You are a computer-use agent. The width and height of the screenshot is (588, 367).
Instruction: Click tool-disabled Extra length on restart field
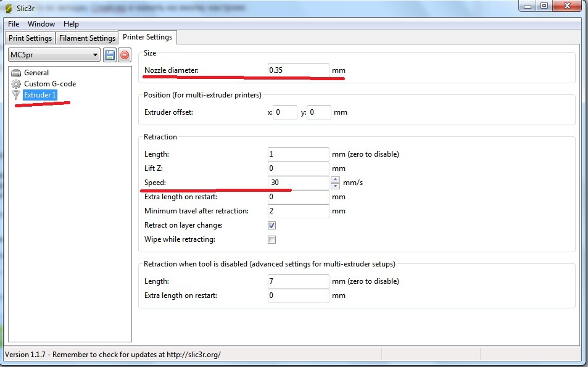[298, 296]
